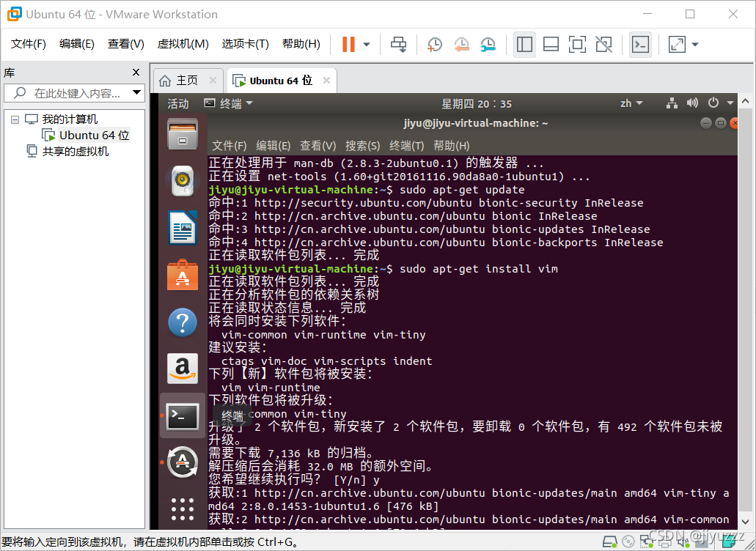Open Files manager from the dock
Image resolution: width=756 pixels, height=551 pixels.
tap(183, 134)
